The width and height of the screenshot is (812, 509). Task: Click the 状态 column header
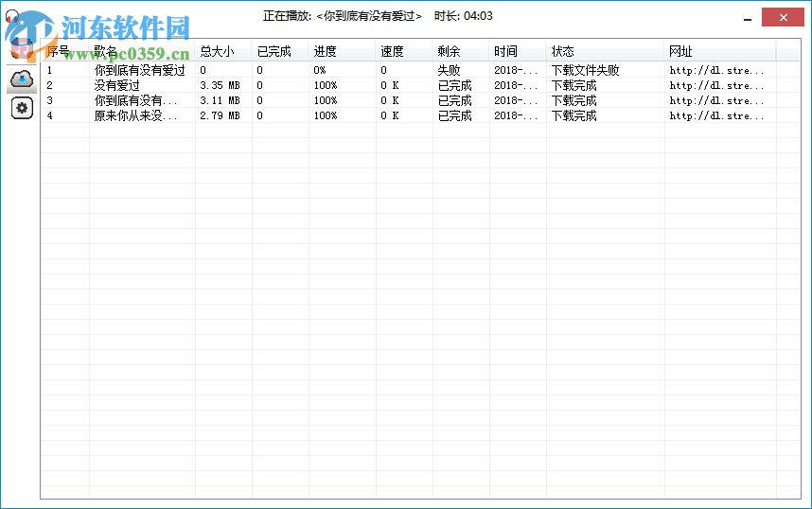click(605, 51)
